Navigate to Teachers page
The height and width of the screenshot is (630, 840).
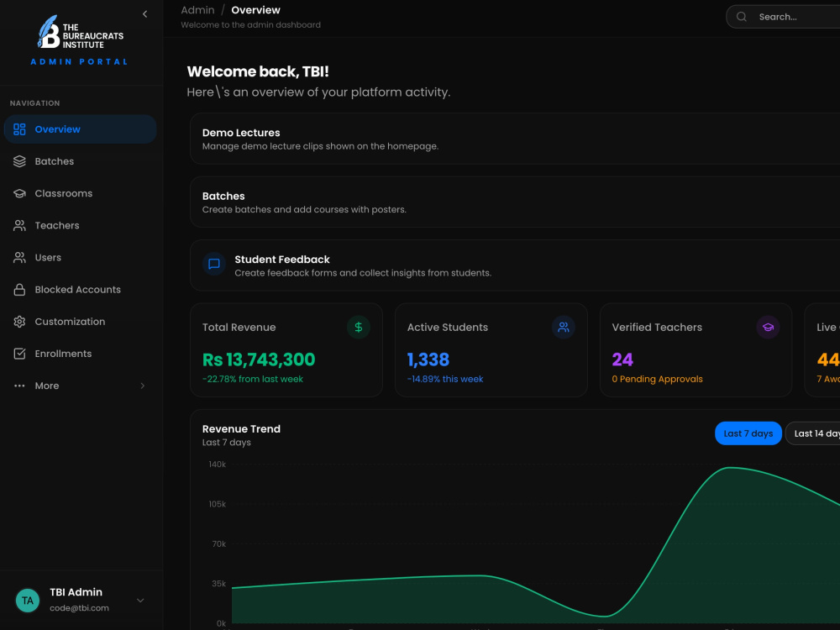[81, 225]
